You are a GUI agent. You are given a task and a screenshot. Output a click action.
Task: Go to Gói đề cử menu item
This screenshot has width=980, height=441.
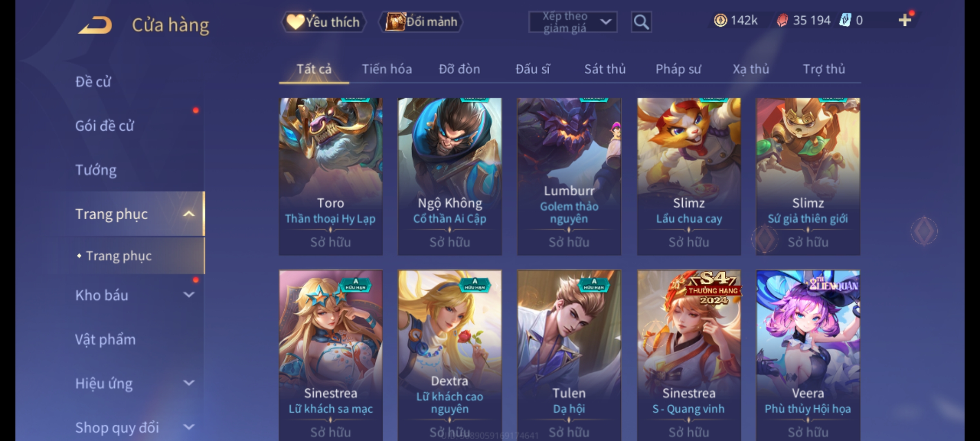pos(105,126)
